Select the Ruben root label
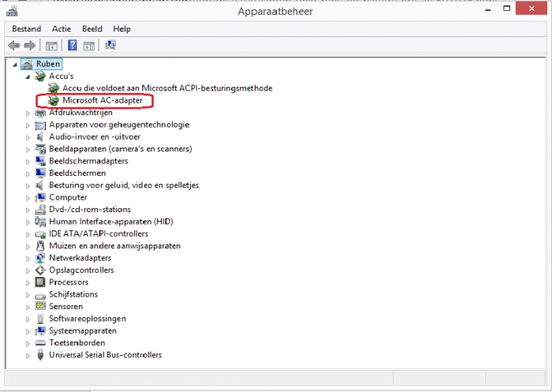552x392 pixels. 48,64
